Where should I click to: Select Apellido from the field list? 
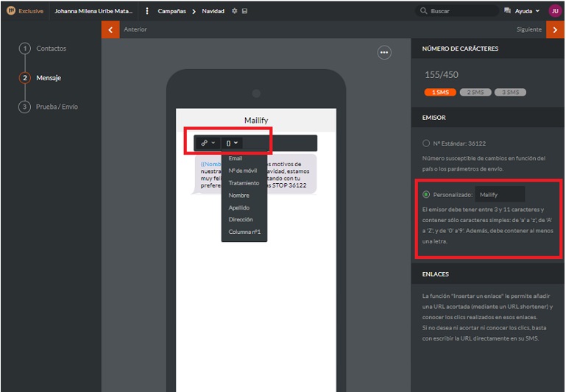tap(238, 207)
